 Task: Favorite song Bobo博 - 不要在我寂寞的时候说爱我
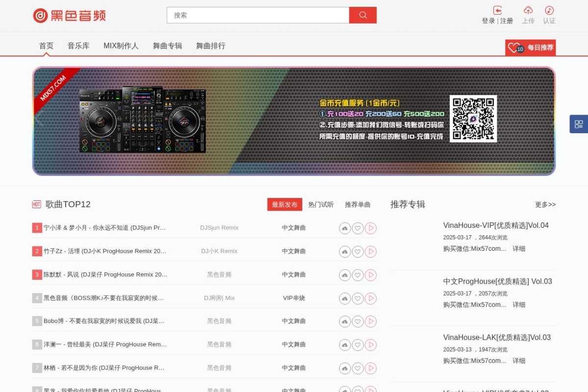pyautogui.click(x=358, y=321)
